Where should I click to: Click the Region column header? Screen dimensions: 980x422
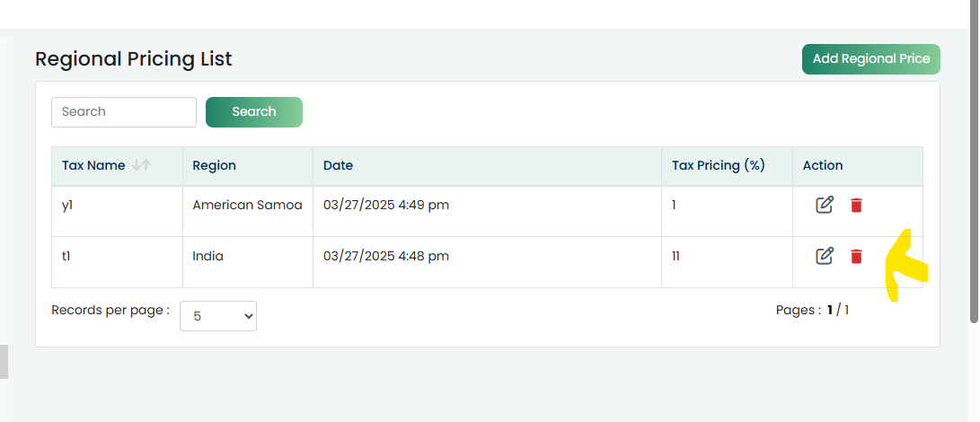point(215,166)
